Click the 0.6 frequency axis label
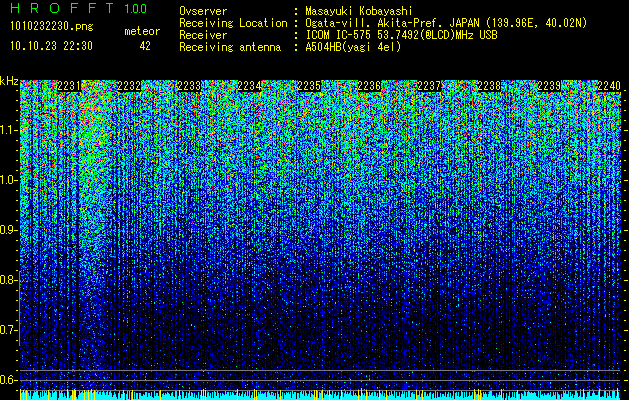 (x=8, y=380)
